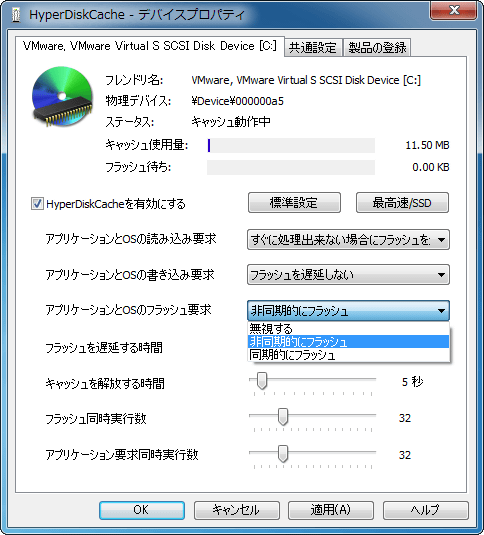This screenshot has height=535, width=484.
Task: Switch to the 共通設定 tab
Action: [313, 47]
